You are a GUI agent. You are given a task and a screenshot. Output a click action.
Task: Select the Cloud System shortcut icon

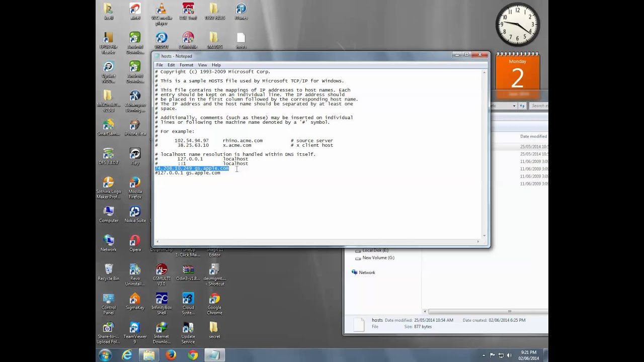[188, 304]
